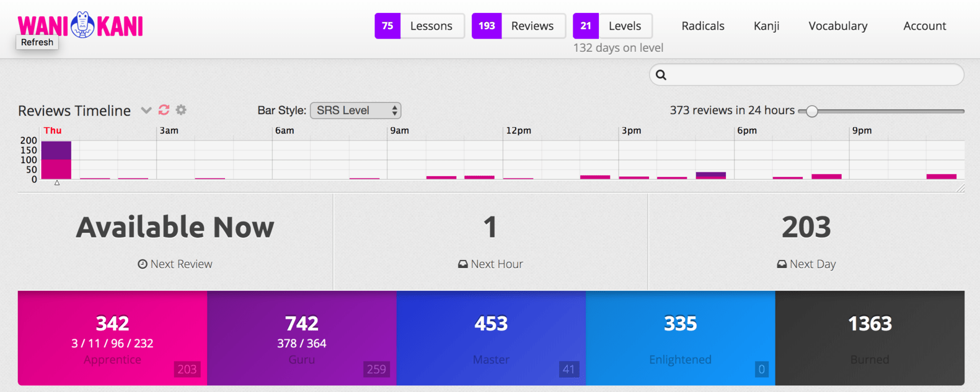980x392 pixels.
Task: Start the 193 Reviews button
Action: pos(518,25)
